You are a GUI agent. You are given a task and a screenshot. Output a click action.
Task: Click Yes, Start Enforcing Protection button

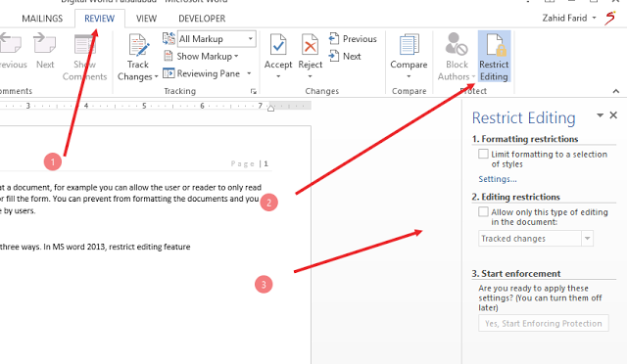click(544, 323)
